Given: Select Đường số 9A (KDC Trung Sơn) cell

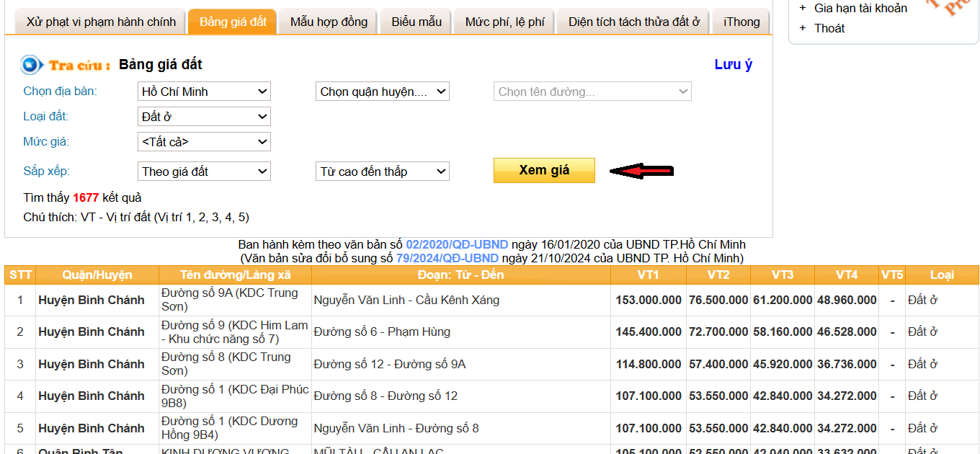Looking at the screenshot, I should coord(235,300).
